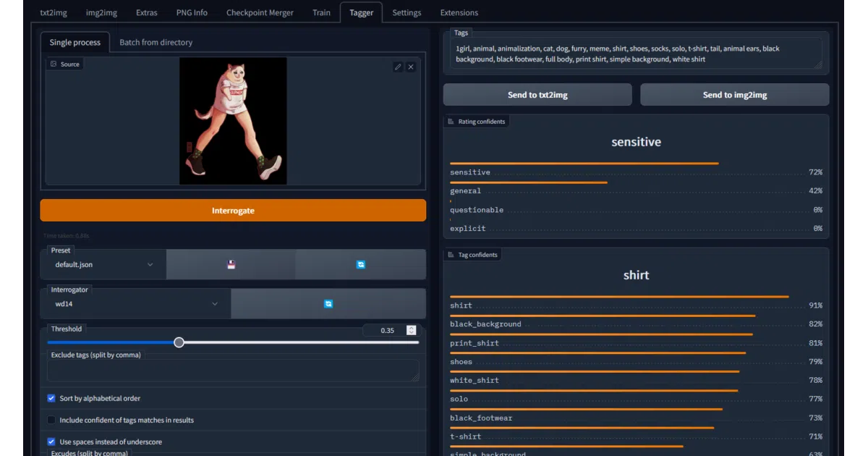Open the Train tab

322,12
